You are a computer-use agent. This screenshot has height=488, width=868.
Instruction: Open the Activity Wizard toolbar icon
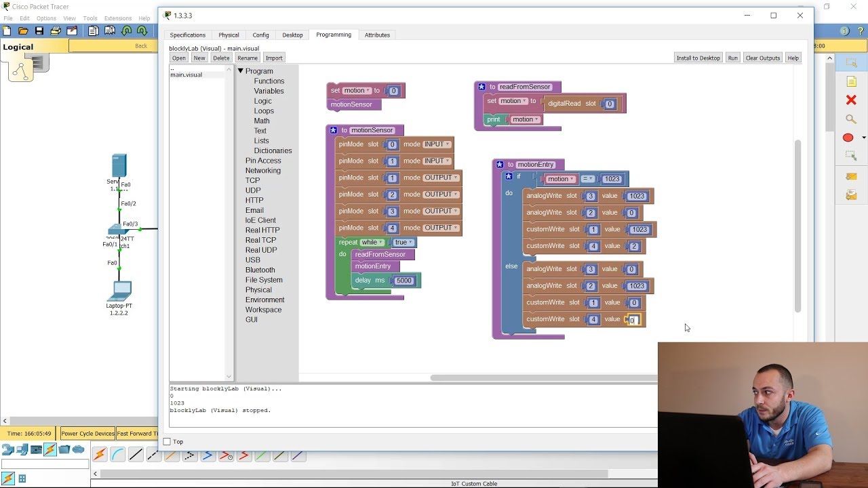(x=72, y=30)
